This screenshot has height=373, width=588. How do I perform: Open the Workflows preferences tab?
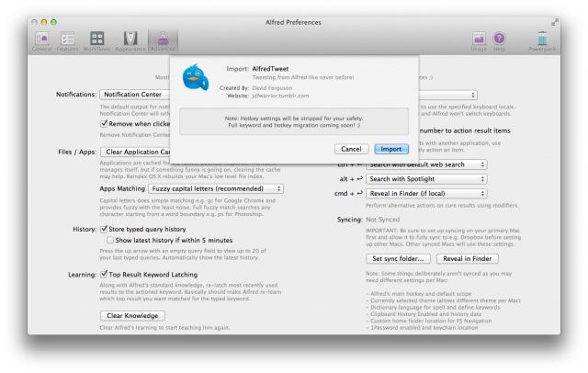coord(96,41)
